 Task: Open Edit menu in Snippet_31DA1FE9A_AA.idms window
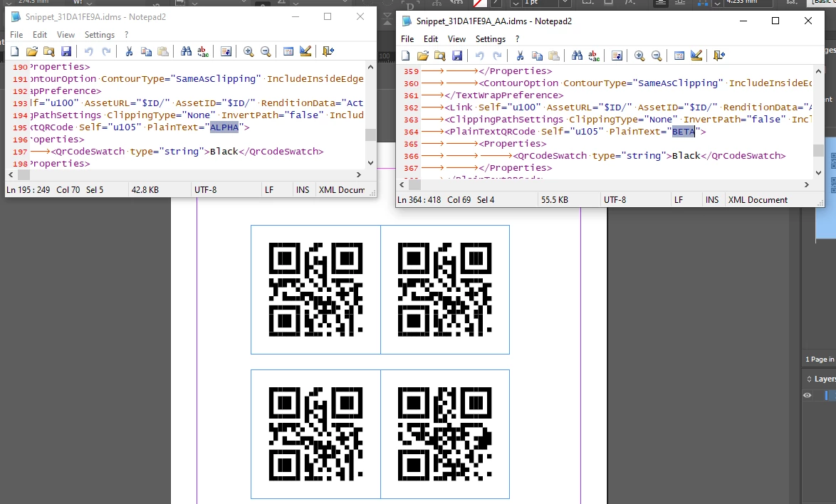point(431,39)
